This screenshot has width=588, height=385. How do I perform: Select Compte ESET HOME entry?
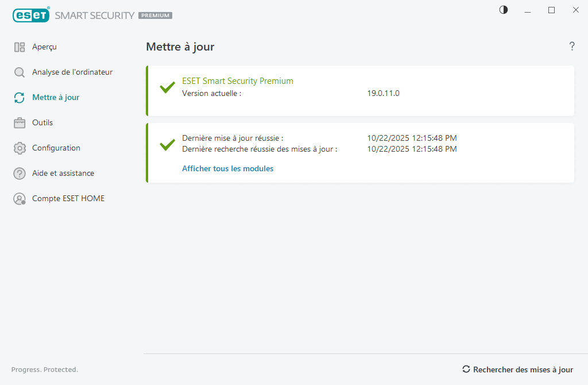[68, 199]
